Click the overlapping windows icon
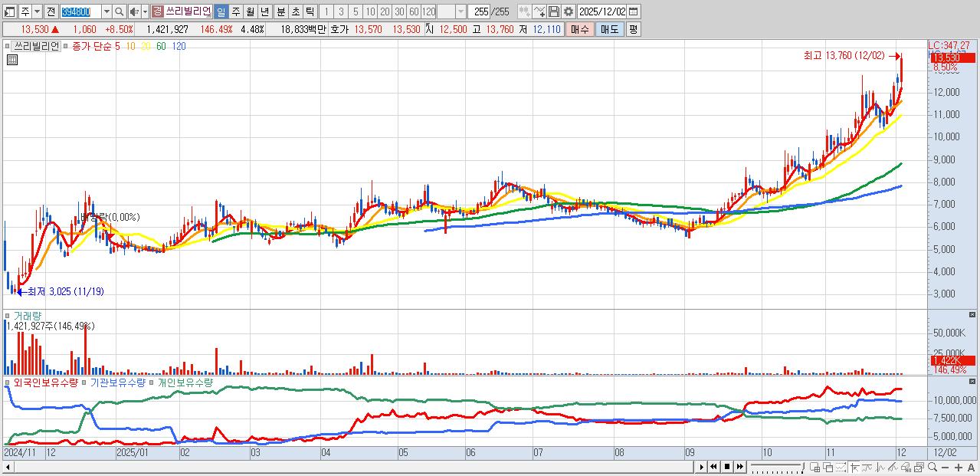980x476 pixels. pos(828,467)
